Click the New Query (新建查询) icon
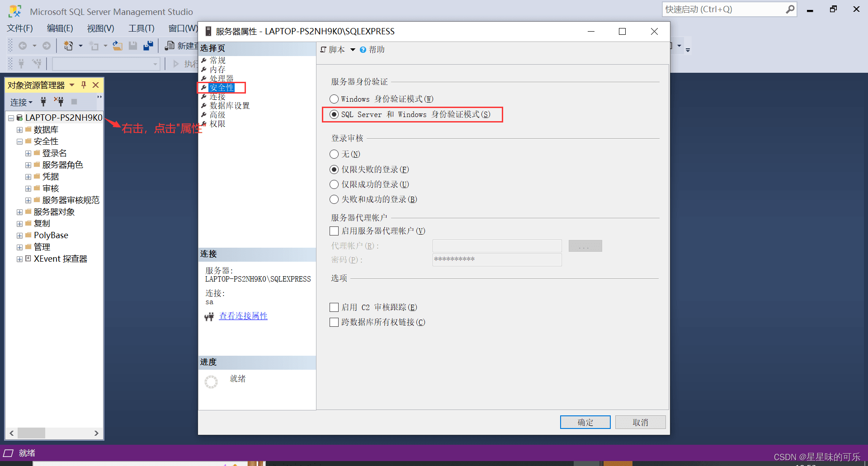Image resolution: width=868 pixels, height=466 pixels. point(170,46)
